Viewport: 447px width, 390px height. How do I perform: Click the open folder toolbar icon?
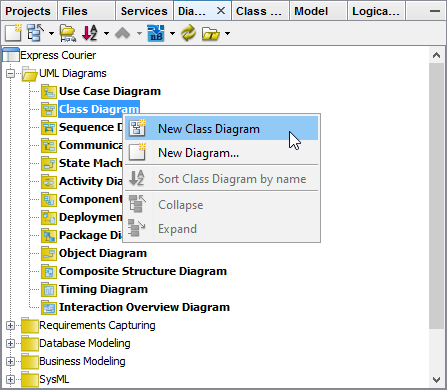coord(211,34)
